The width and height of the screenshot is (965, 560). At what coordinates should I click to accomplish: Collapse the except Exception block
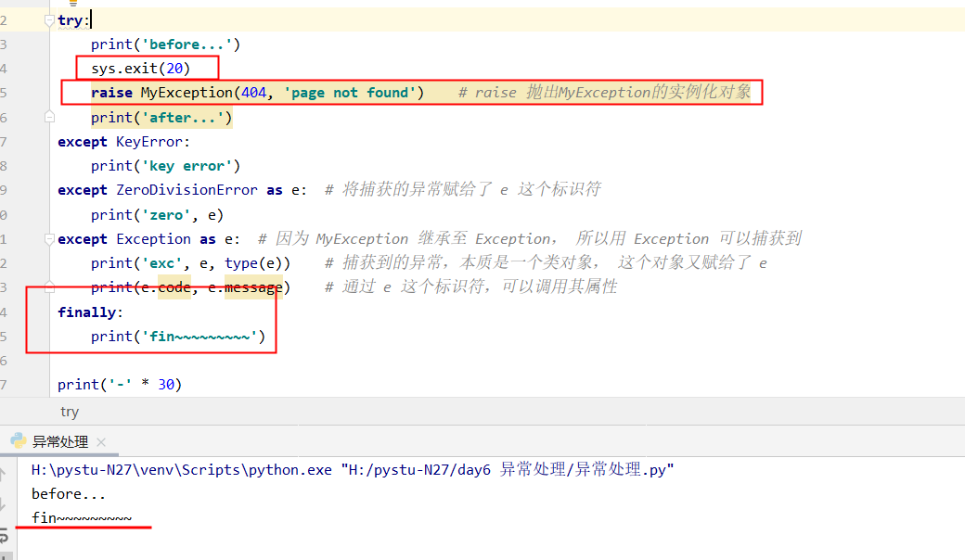point(50,239)
